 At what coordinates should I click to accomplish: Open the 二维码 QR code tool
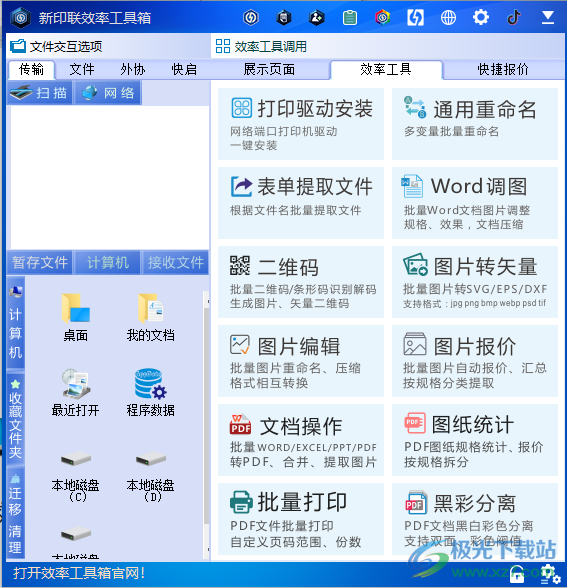coord(301,282)
